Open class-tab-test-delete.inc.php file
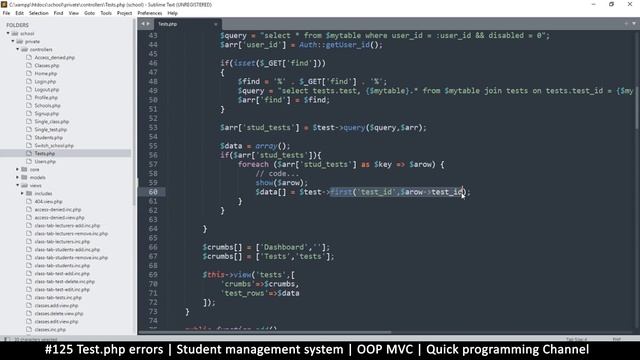 click(64, 282)
